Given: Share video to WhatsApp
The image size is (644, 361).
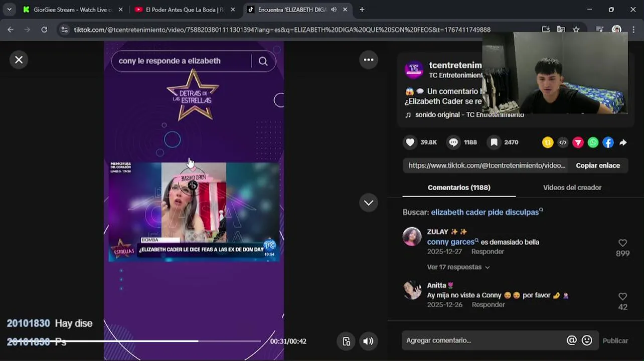Looking at the screenshot, I should point(593,142).
